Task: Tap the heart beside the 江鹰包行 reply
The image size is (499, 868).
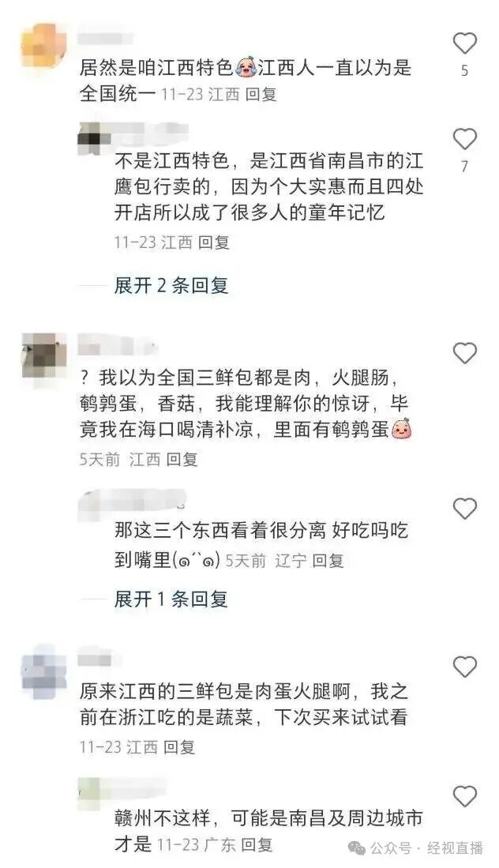Action: (464, 139)
